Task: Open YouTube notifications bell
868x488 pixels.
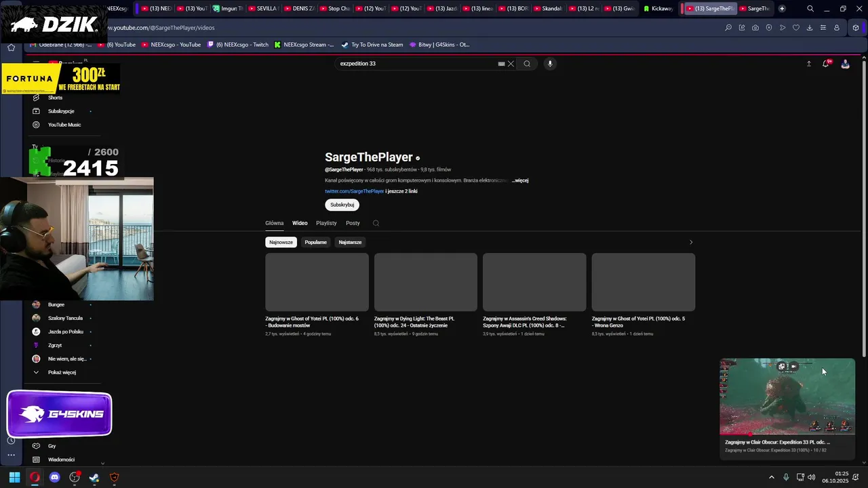Action: tap(826, 64)
